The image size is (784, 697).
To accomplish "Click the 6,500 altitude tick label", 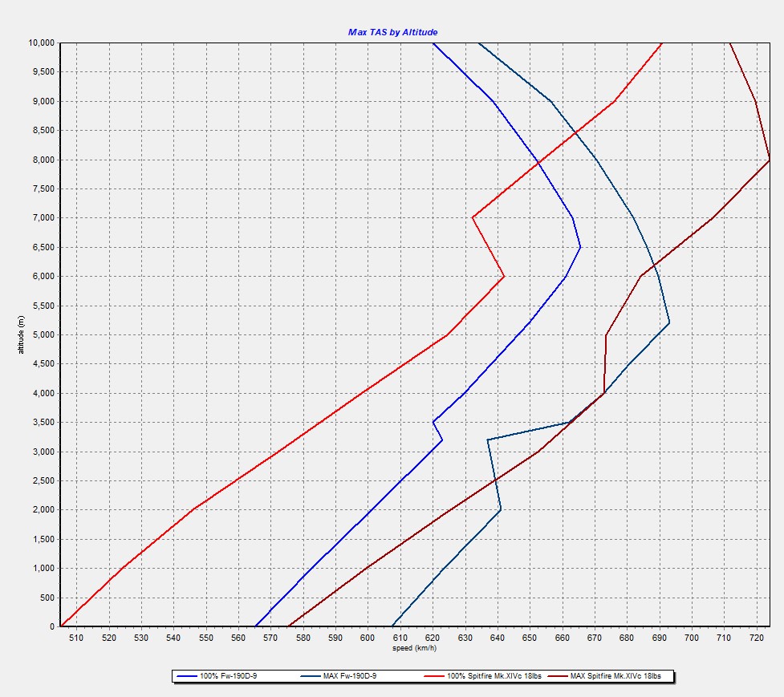I will point(43,247).
